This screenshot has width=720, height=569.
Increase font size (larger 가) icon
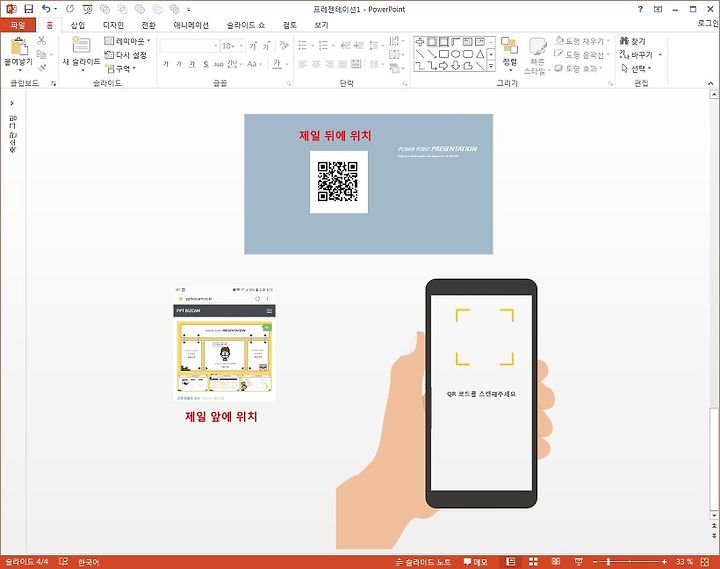point(253,46)
